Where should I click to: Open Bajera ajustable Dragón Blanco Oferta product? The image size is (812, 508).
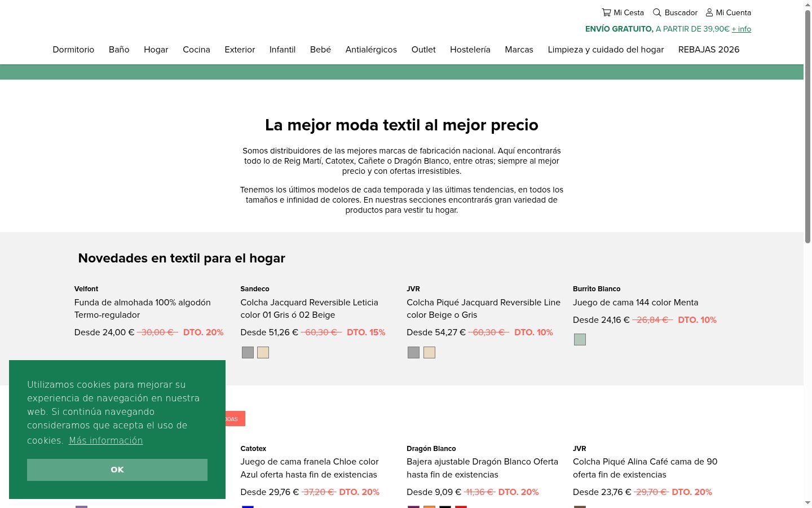pyautogui.click(x=482, y=468)
